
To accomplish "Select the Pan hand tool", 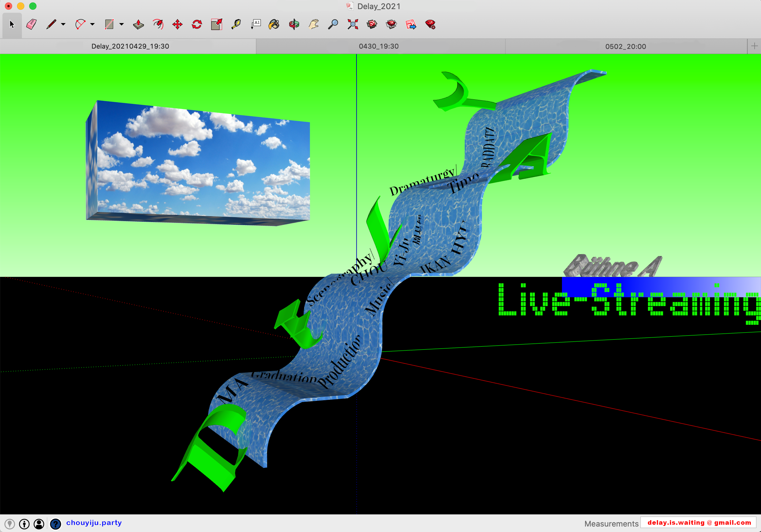I will tap(313, 24).
